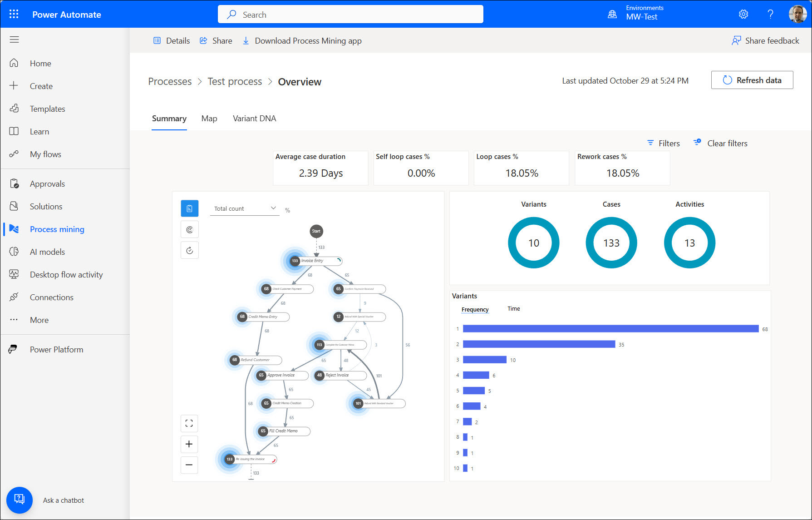Viewport: 812px width, 520px height.
Task: Click the fit-to-screen icon on process map
Action: tap(189, 423)
